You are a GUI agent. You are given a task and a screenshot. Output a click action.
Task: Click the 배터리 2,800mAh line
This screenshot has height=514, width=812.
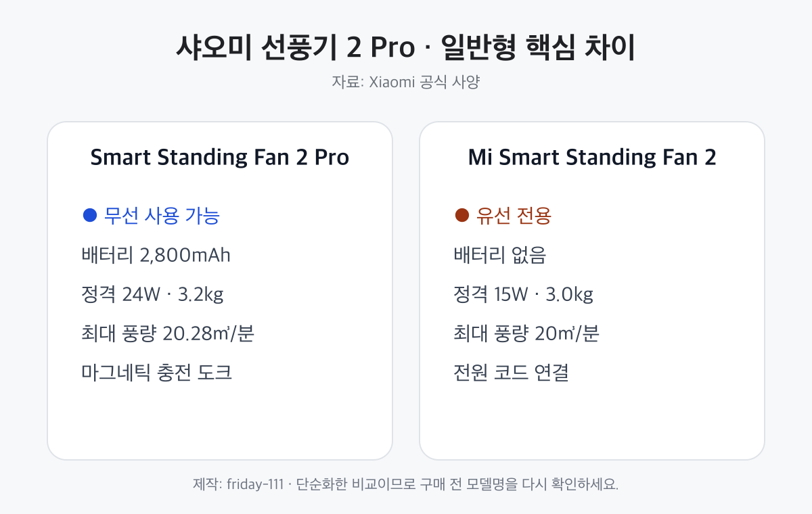[x=156, y=255]
